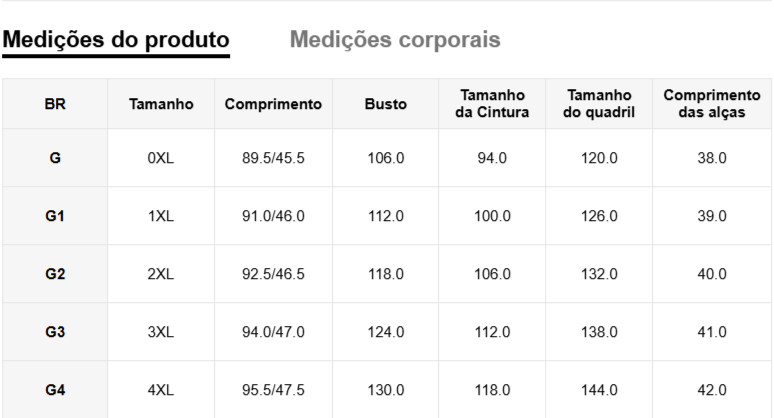Click the 2XL size cell
Screen dimensions: 774x418
[161, 274]
